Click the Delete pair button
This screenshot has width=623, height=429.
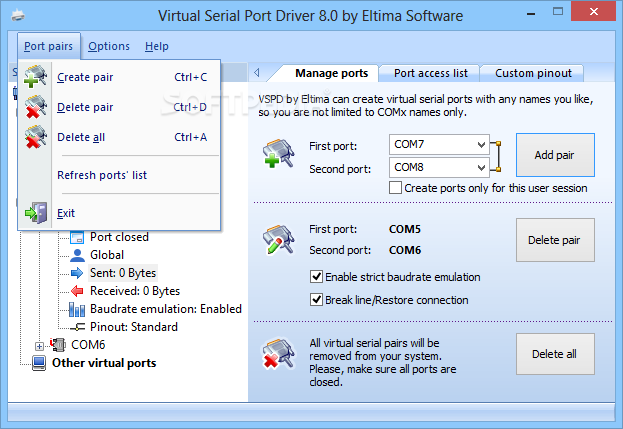tap(555, 240)
